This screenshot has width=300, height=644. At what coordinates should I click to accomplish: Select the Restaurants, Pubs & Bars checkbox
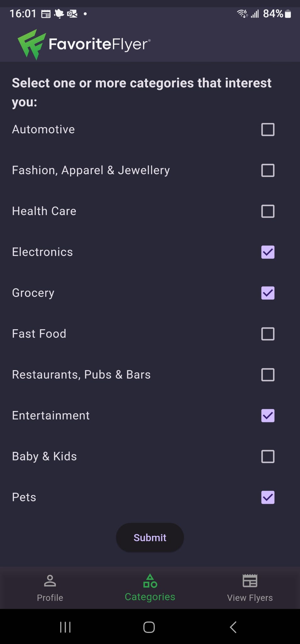point(268,375)
